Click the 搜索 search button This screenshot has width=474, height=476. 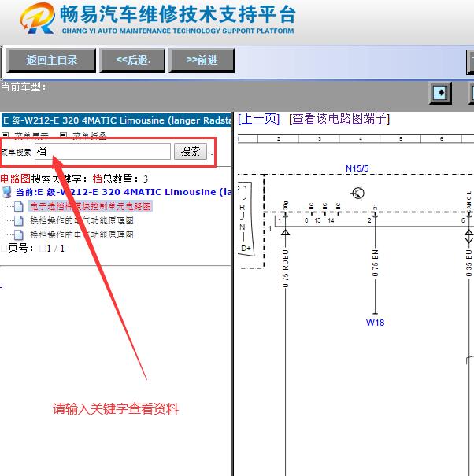point(191,151)
